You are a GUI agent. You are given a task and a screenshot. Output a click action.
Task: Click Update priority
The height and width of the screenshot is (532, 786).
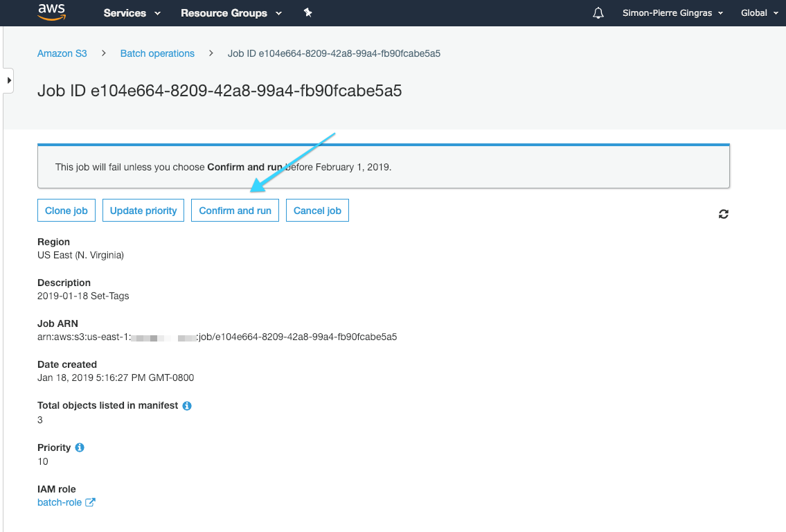coord(143,210)
